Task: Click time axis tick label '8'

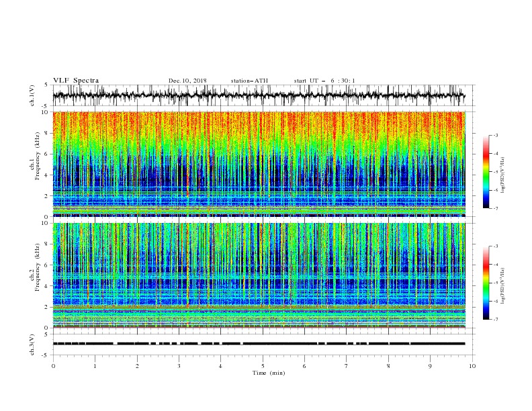Action: click(388, 366)
